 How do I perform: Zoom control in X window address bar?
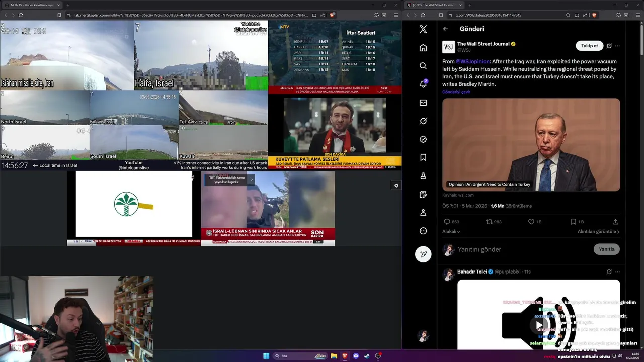point(568,15)
